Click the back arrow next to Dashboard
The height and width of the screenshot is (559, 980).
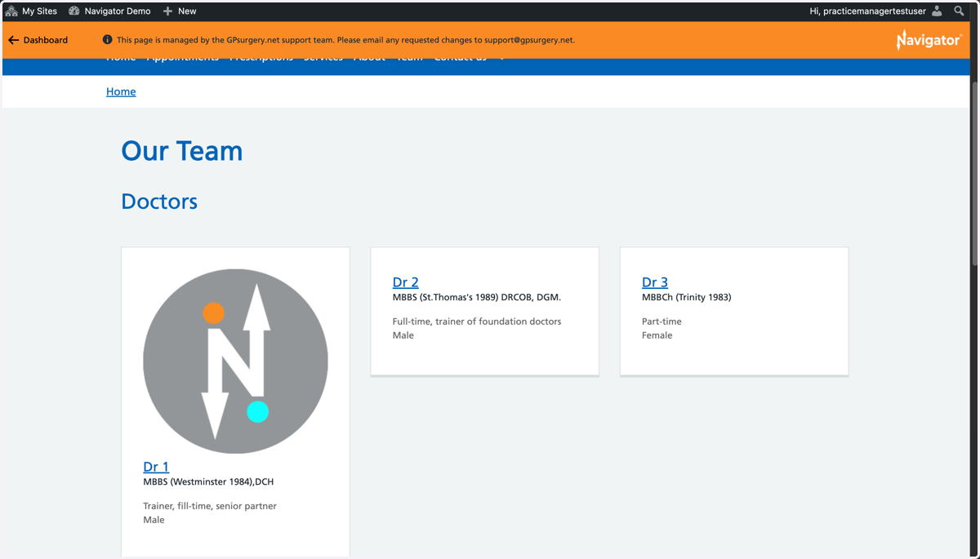point(13,40)
